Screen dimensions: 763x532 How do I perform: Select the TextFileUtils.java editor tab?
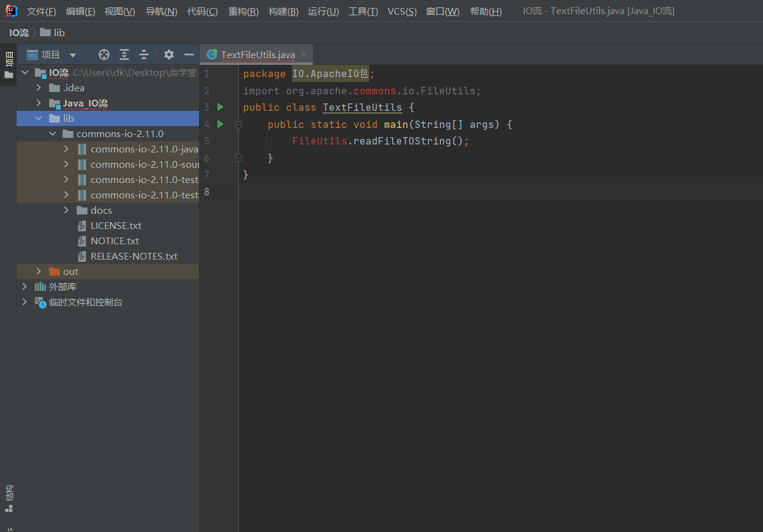pos(257,54)
